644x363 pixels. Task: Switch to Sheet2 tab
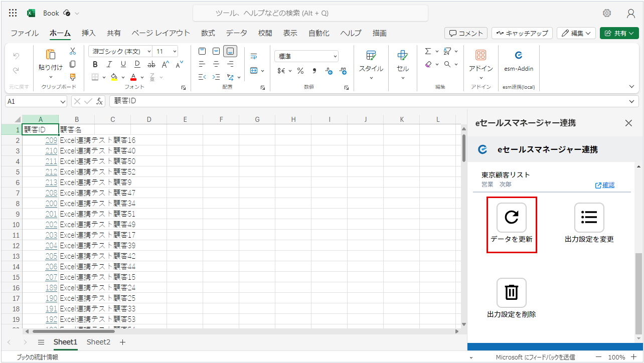[98, 342]
